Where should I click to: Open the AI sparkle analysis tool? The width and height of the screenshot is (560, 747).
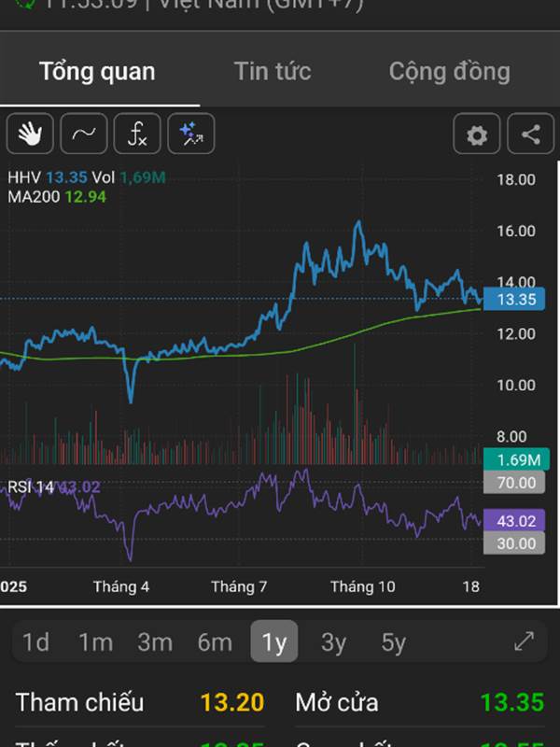click(x=191, y=135)
